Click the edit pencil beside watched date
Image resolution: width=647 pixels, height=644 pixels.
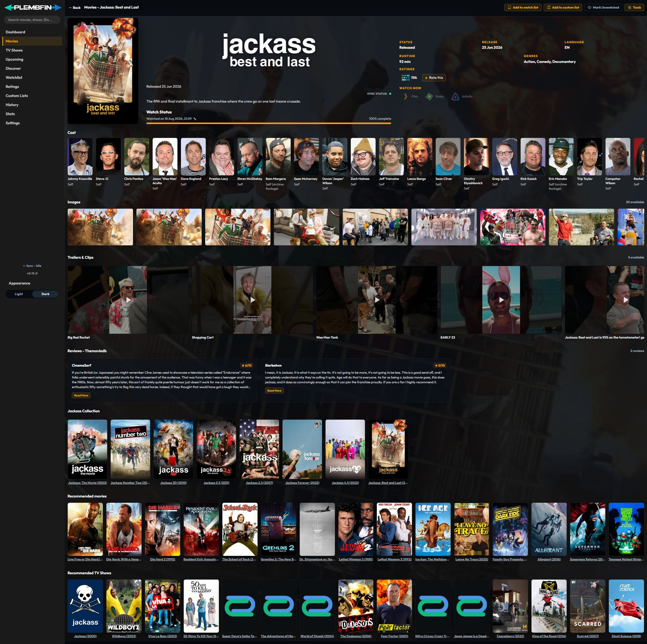coord(195,119)
